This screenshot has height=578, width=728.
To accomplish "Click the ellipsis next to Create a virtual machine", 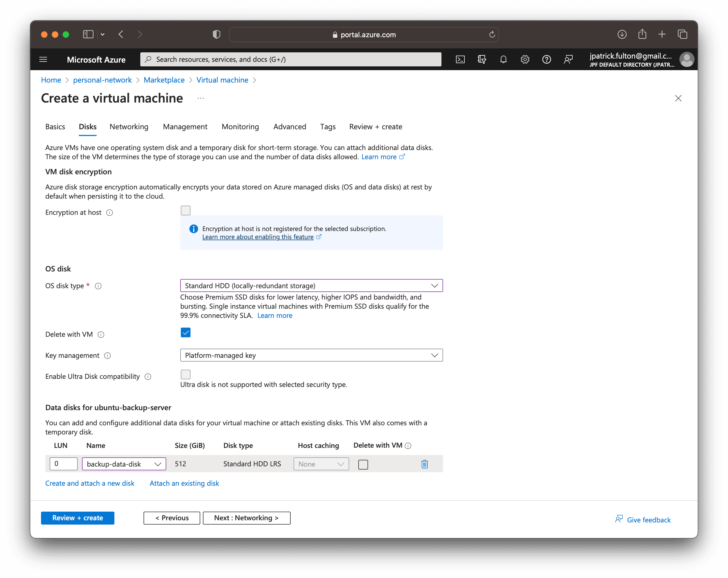I will click(x=200, y=98).
